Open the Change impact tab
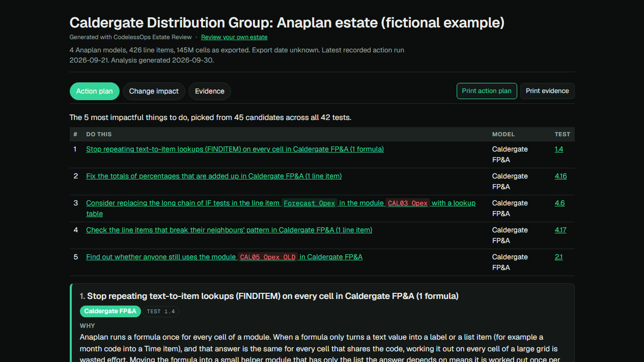Image resolution: width=644 pixels, height=362 pixels. pos(154,92)
